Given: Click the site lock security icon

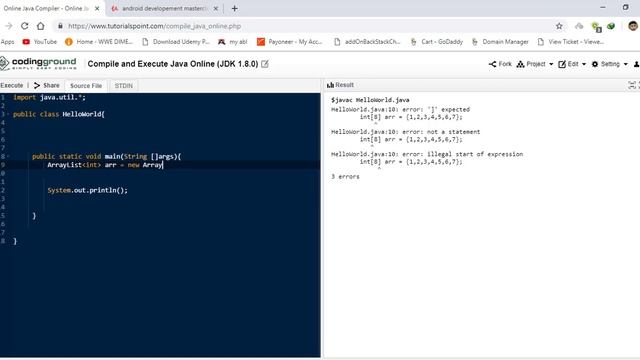Looking at the screenshot, I should tap(60, 26).
